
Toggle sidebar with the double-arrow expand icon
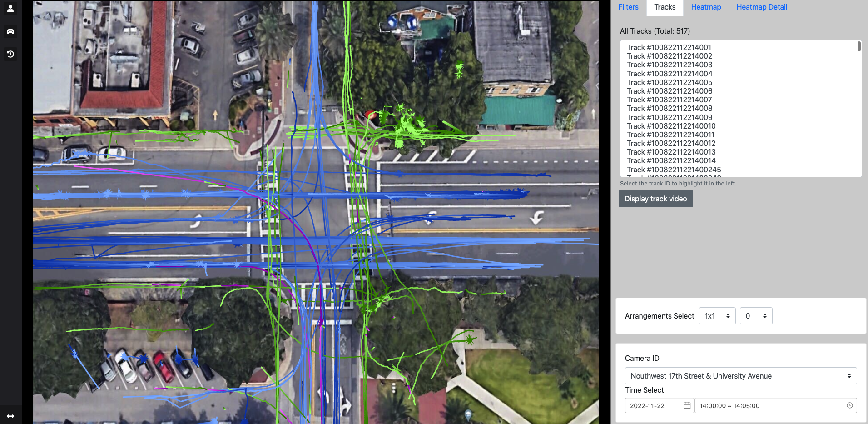10,416
